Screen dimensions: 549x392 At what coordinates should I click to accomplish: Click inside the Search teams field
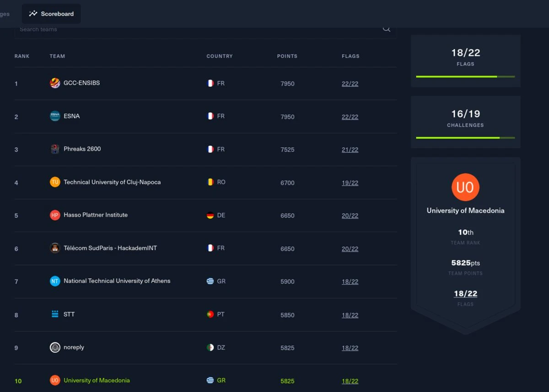click(183, 29)
